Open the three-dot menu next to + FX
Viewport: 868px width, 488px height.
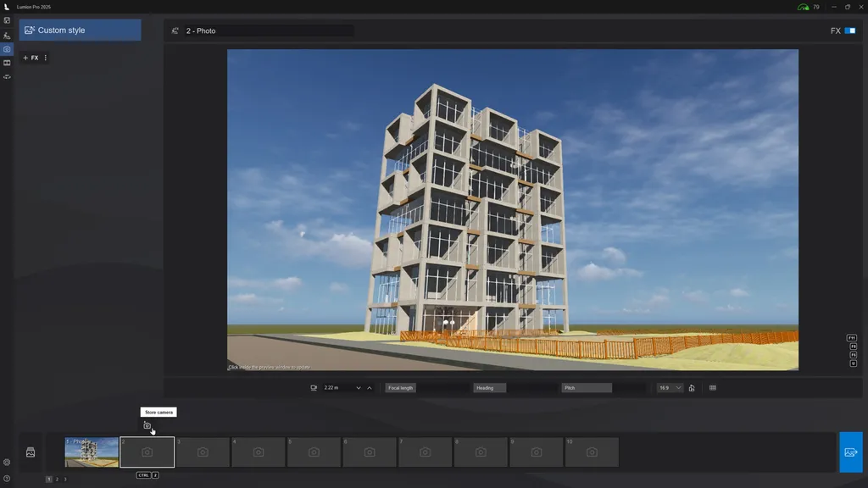47,58
